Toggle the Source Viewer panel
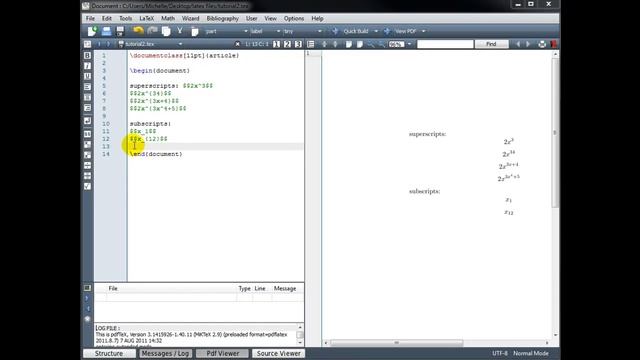 (x=278, y=353)
